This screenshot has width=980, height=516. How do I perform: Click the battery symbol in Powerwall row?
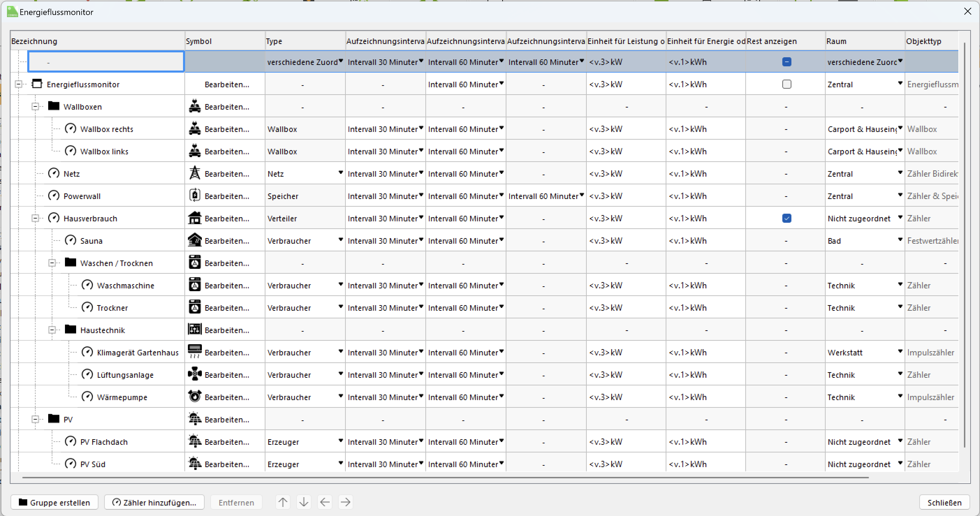coord(195,196)
